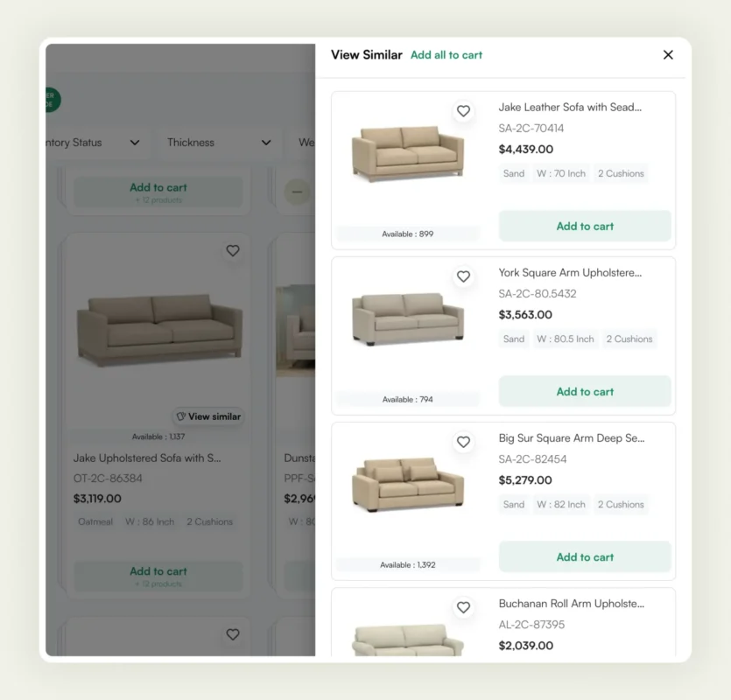Click the Available: 1,392 stock indicator
This screenshot has height=700, width=731.
406,564
